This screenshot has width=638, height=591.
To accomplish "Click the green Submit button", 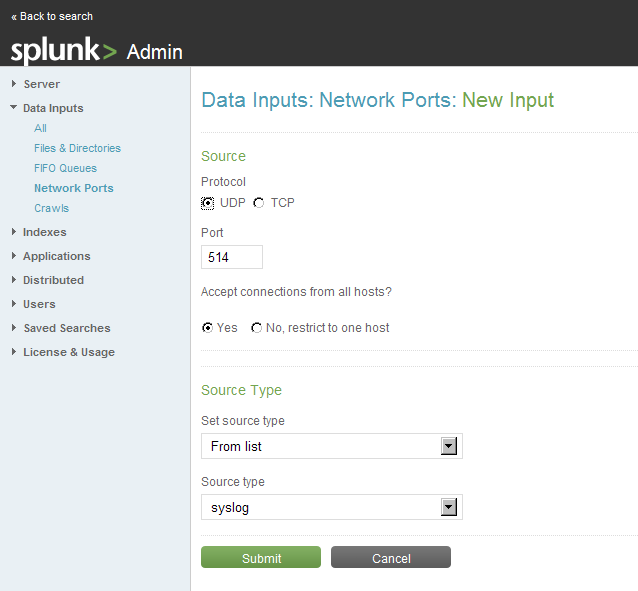I will [261, 557].
